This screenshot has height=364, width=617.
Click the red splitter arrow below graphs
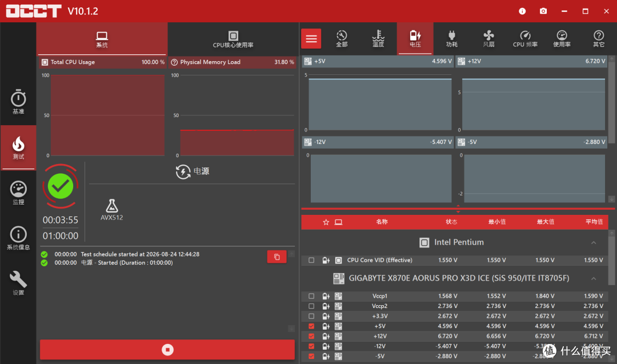(x=458, y=209)
